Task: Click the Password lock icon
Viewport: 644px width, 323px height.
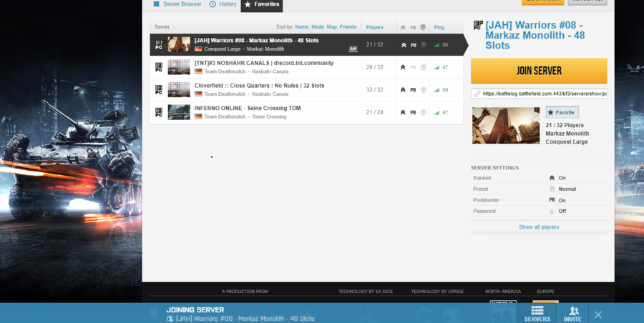Action: click(x=552, y=212)
